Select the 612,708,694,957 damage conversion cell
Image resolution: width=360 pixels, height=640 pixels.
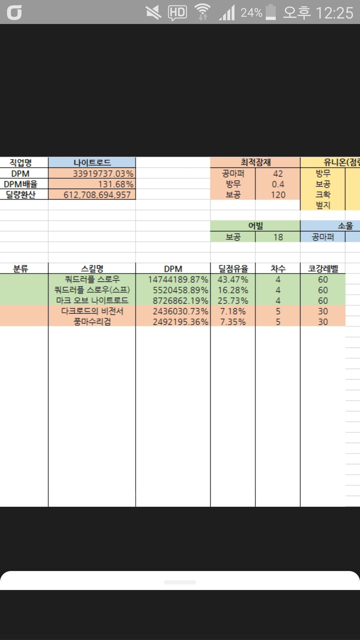[92, 195]
